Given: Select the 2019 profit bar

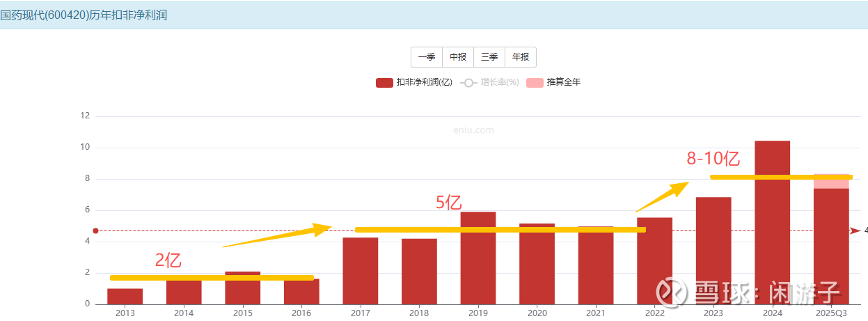Looking at the screenshot, I should point(478,258).
